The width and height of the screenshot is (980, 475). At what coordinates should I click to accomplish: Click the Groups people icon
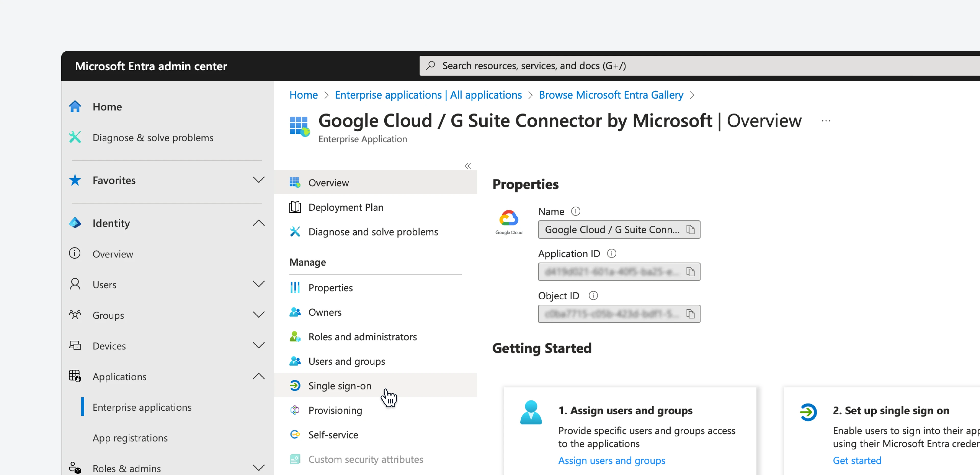tap(75, 315)
